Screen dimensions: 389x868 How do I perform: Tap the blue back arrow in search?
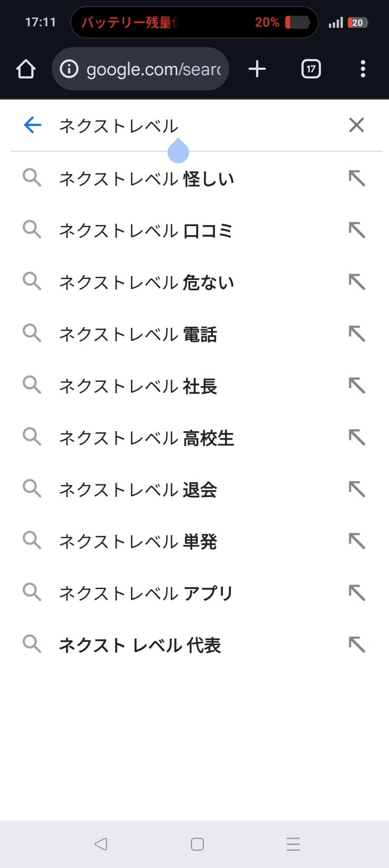(32, 125)
